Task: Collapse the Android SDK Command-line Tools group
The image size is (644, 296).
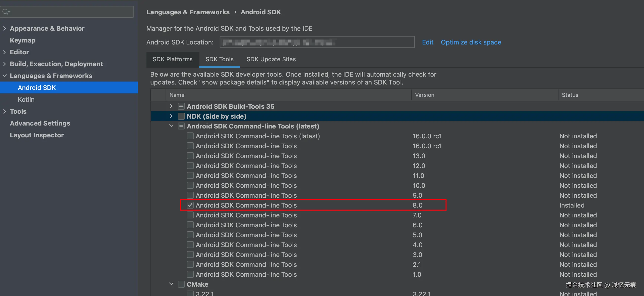Action: coord(171,126)
